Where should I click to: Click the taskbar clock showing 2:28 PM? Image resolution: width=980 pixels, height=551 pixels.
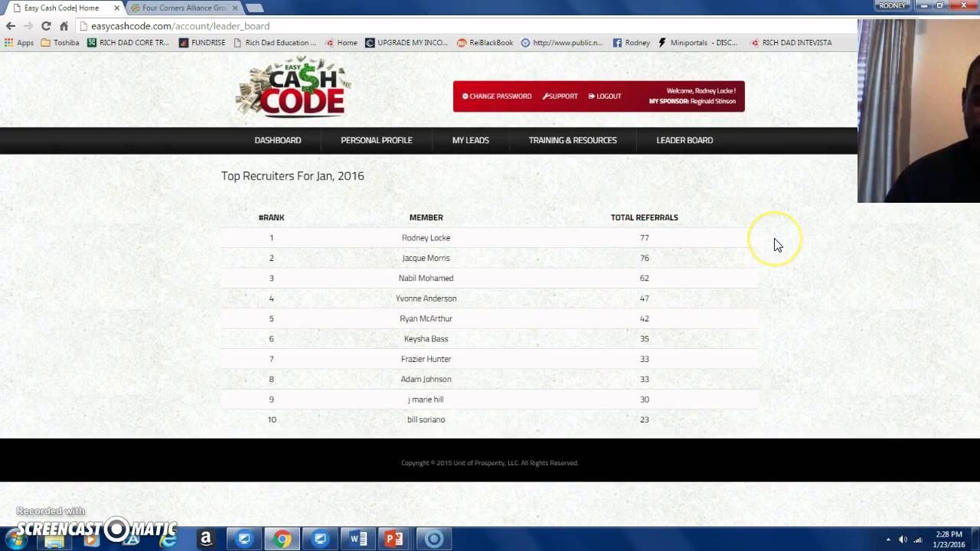949,540
